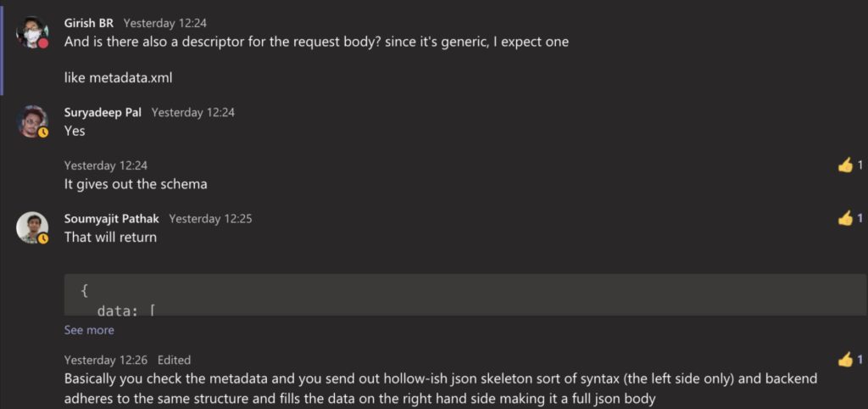Click Suryadeep Pal's away status badge
This screenshot has width=868, height=409.
pyautogui.click(x=43, y=132)
